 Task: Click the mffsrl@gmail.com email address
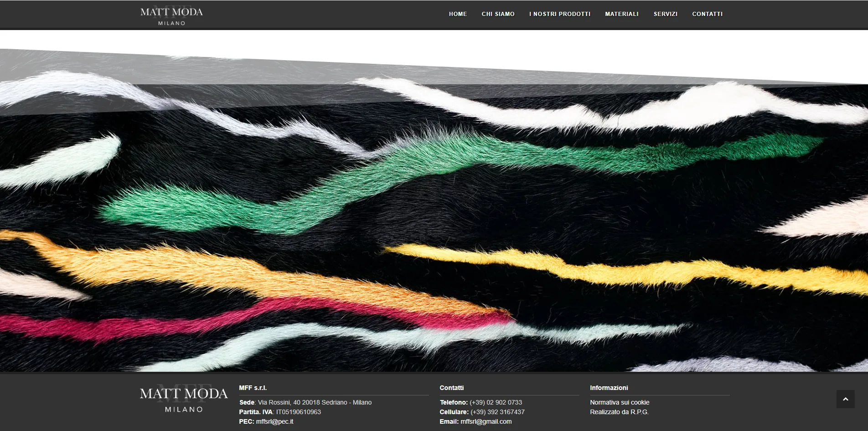[x=486, y=421]
